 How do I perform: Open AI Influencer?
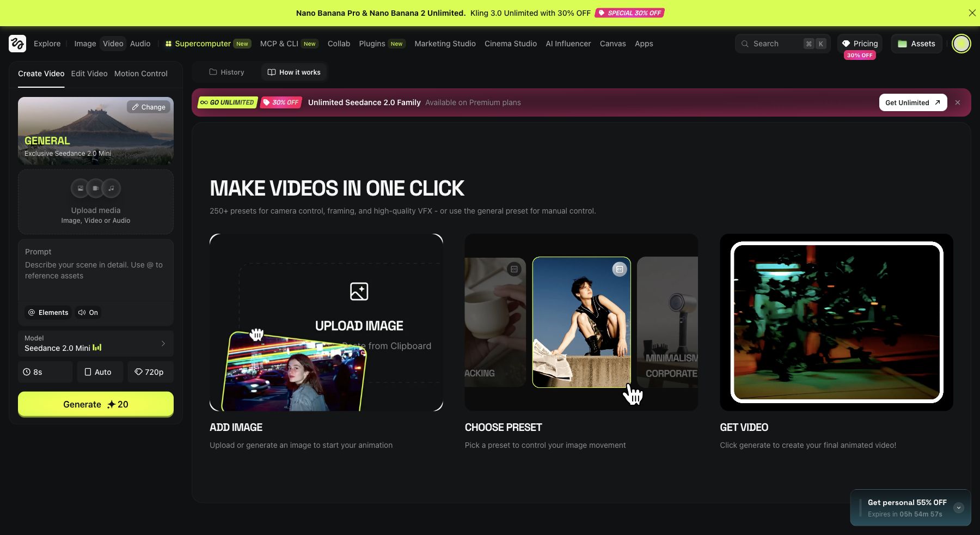click(x=568, y=44)
